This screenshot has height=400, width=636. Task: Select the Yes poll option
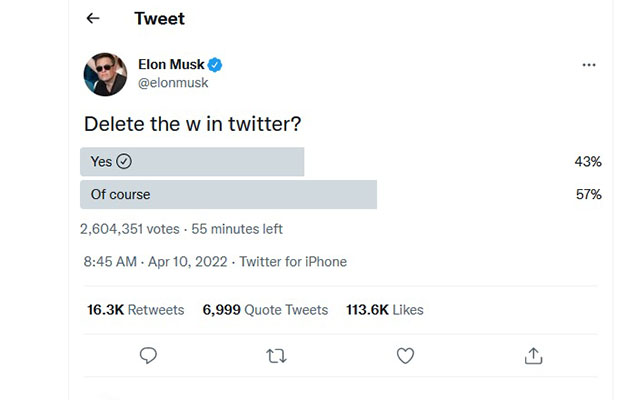[191, 162]
